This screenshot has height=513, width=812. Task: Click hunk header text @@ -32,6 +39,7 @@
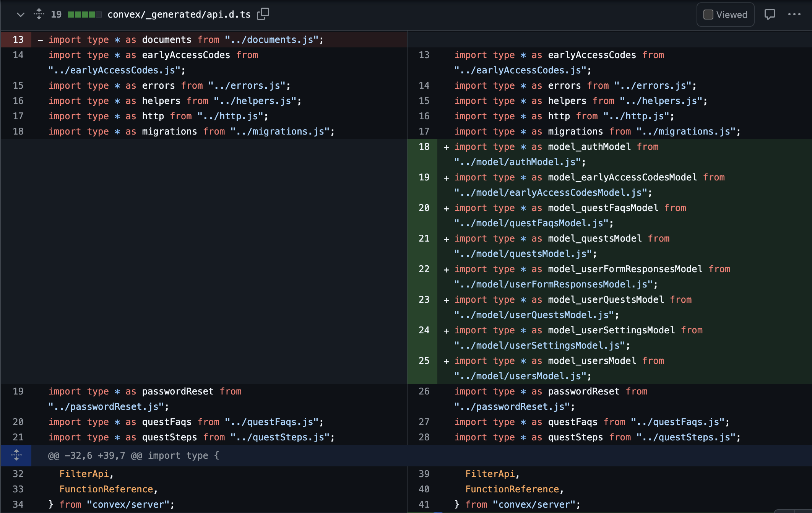tap(95, 456)
